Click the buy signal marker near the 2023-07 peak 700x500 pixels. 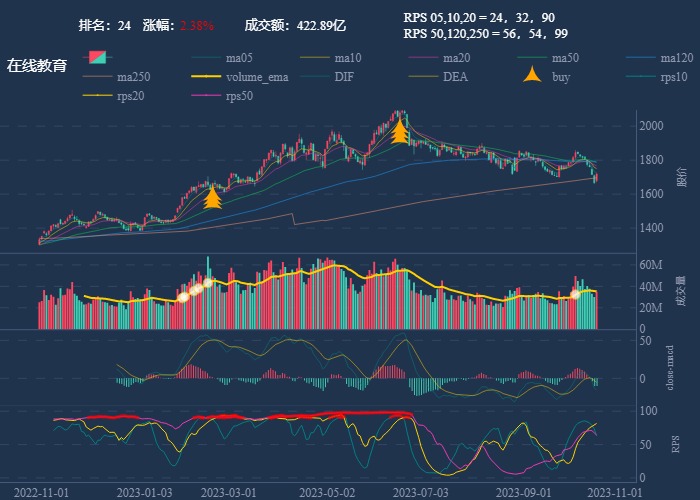[x=399, y=131]
